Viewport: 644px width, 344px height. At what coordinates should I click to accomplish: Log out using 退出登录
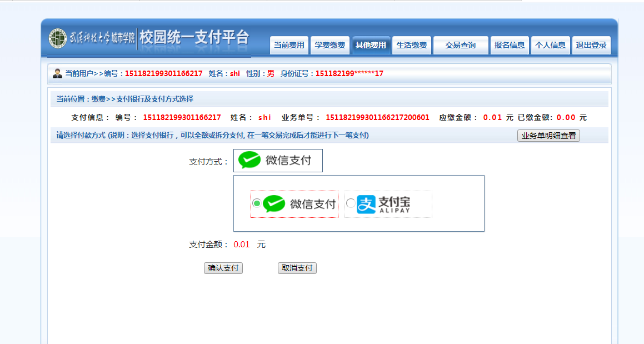click(591, 46)
